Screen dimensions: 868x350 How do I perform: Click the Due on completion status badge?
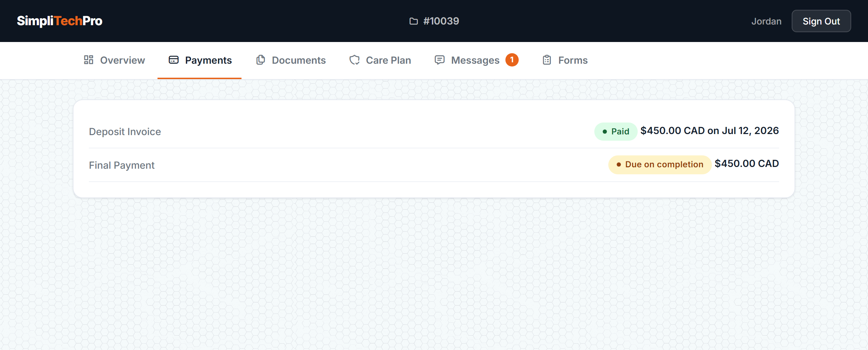(x=660, y=164)
